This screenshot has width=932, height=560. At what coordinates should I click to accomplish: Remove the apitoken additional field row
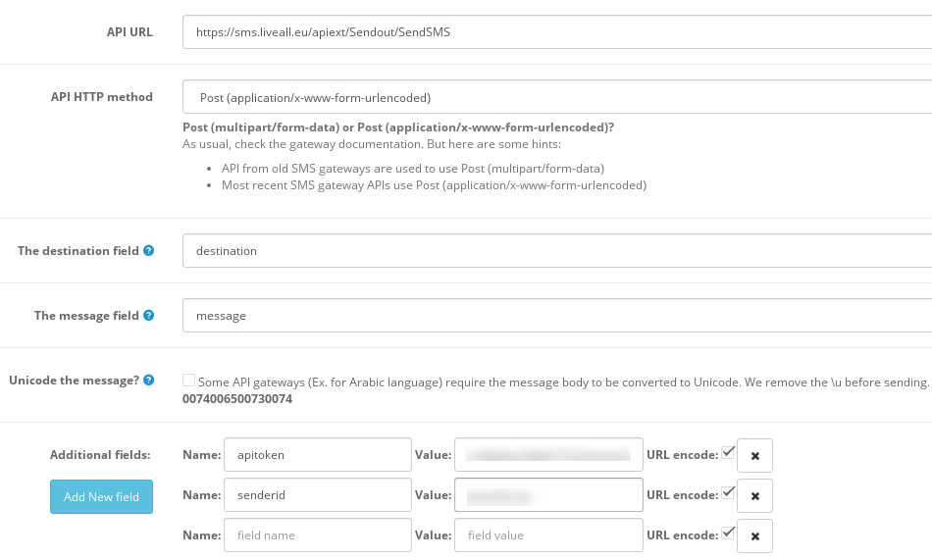pyautogui.click(x=754, y=455)
